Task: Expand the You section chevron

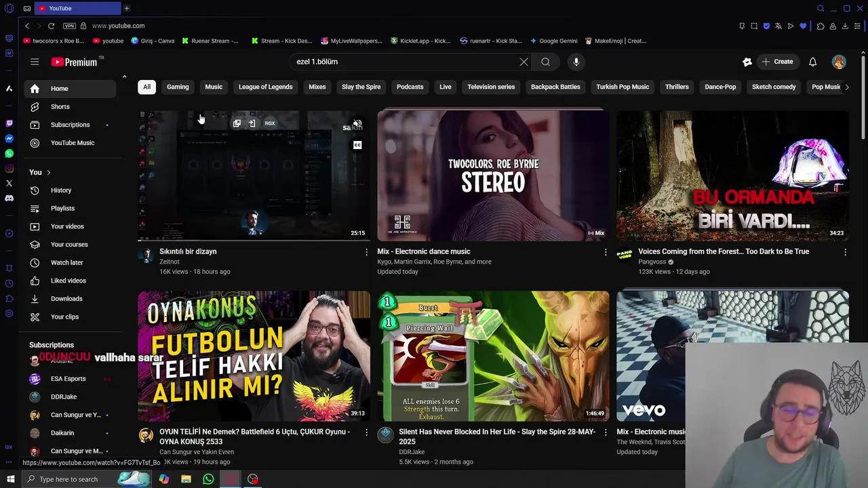Action: [48, 173]
